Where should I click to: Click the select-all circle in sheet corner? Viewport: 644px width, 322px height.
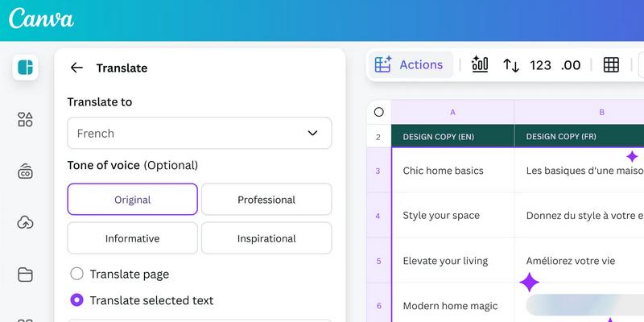pos(378,113)
